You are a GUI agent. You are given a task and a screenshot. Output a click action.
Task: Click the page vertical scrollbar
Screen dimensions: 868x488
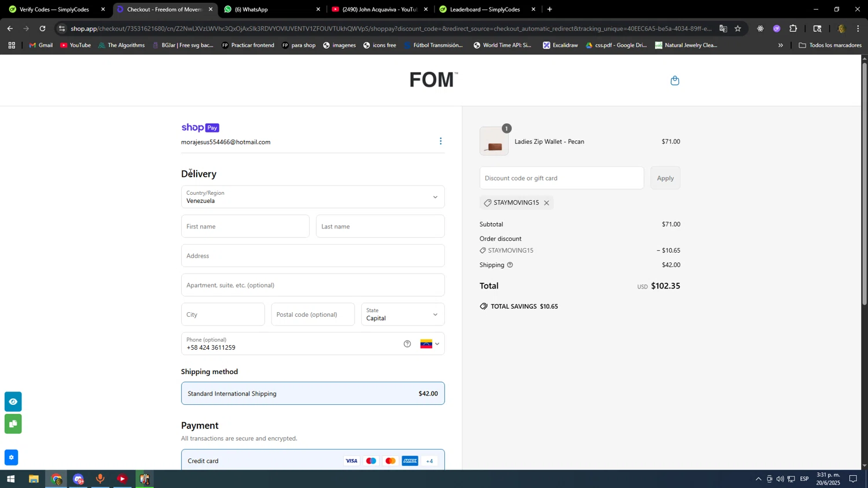point(865,184)
